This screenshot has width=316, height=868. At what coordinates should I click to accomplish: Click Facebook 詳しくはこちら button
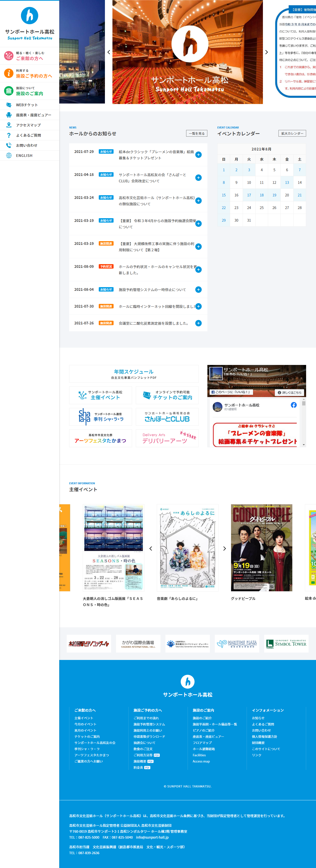pyautogui.click(x=289, y=393)
